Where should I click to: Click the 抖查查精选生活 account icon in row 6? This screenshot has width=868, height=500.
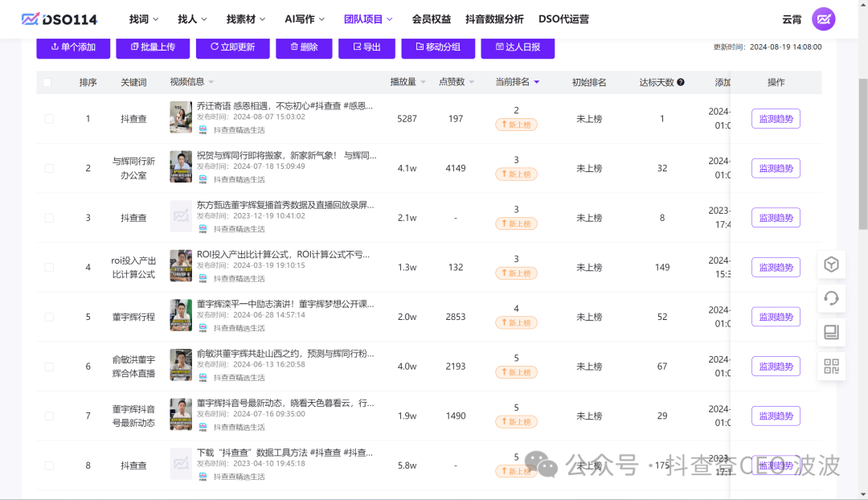click(203, 377)
